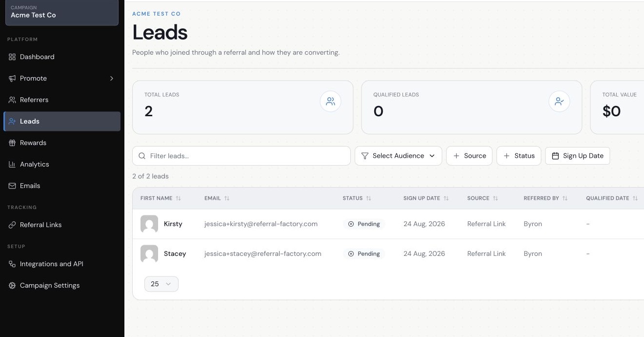The image size is (644, 337).
Task: Sort by Source column
Action: coord(483,198)
